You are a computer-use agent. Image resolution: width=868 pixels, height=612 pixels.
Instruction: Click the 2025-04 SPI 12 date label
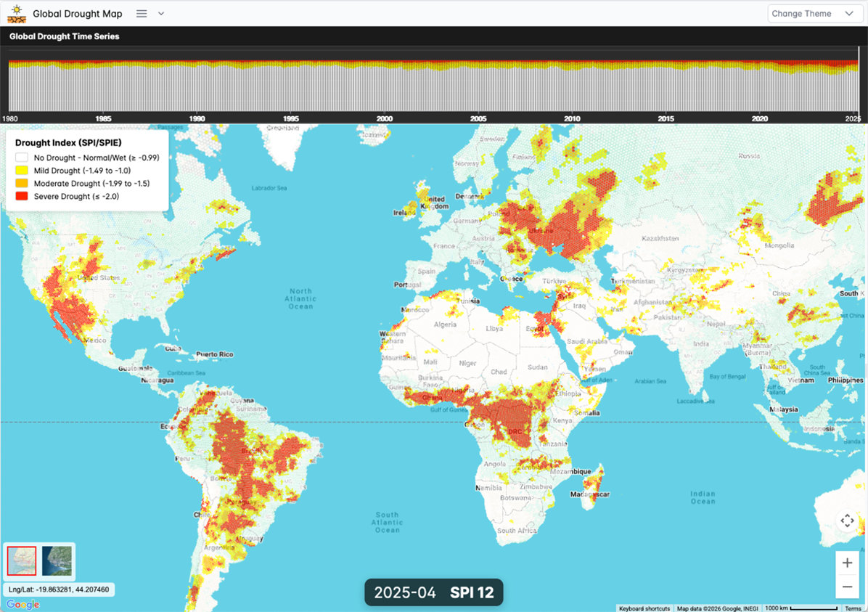433,592
